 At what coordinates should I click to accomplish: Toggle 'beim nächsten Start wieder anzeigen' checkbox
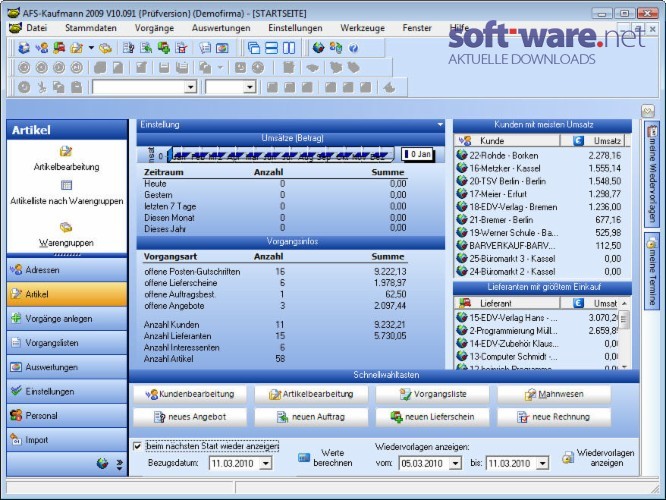pos(137,446)
